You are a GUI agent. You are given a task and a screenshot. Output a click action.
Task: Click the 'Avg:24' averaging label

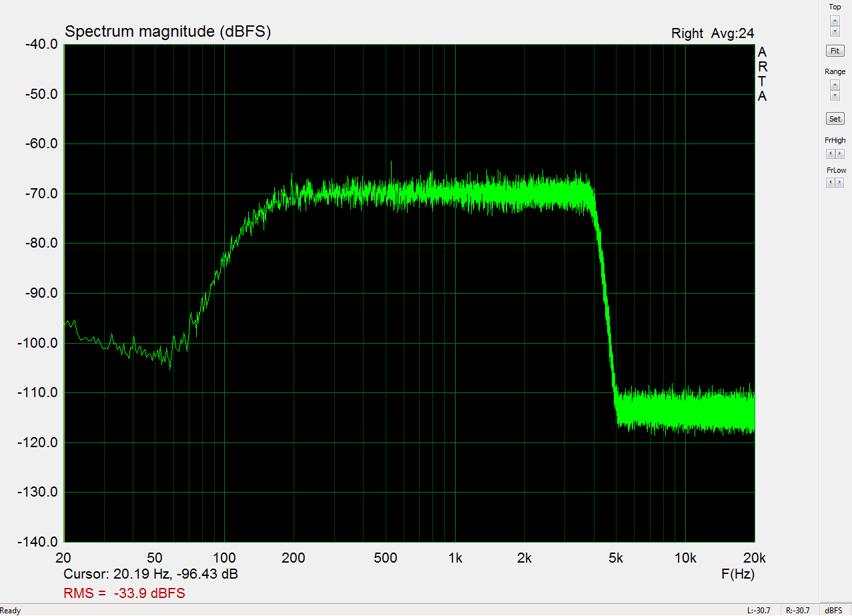click(733, 33)
